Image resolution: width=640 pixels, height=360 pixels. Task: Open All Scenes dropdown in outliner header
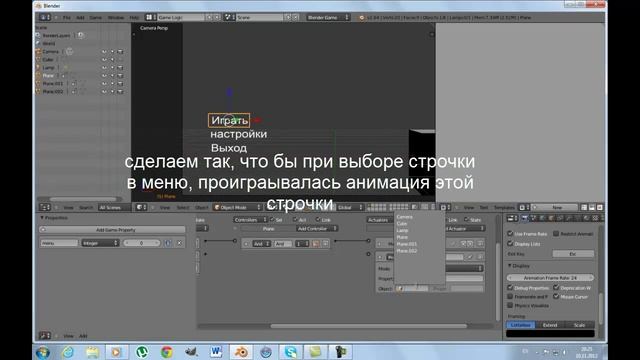pyautogui.click(x=114, y=207)
